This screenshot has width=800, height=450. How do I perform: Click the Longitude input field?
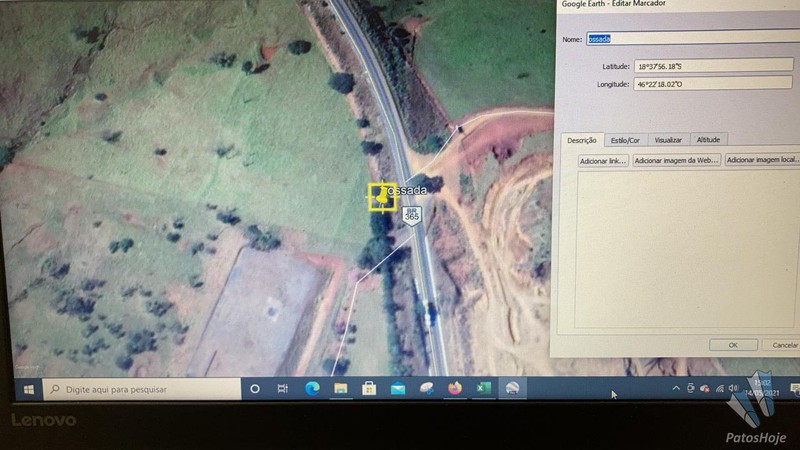coord(713,84)
